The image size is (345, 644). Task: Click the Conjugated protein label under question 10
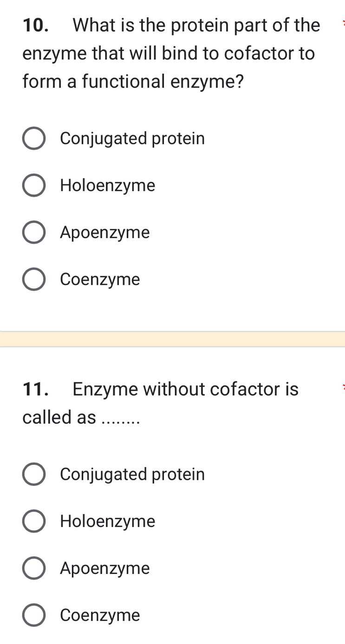click(132, 138)
